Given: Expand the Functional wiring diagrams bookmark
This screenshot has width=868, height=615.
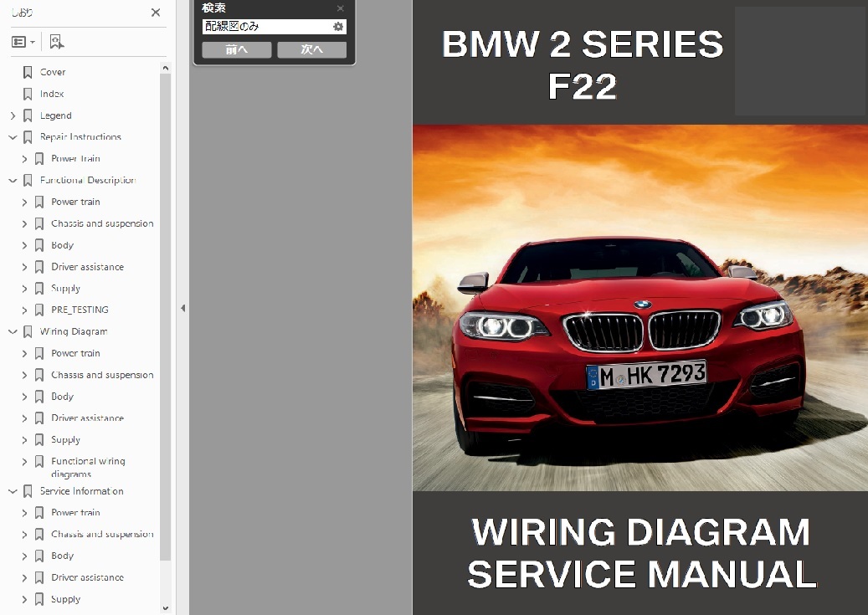Looking at the screenshot, I should coord(24,461).
